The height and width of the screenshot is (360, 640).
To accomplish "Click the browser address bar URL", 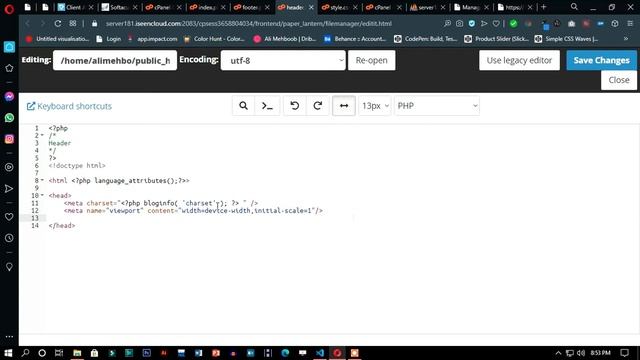I will click(249, 24).
